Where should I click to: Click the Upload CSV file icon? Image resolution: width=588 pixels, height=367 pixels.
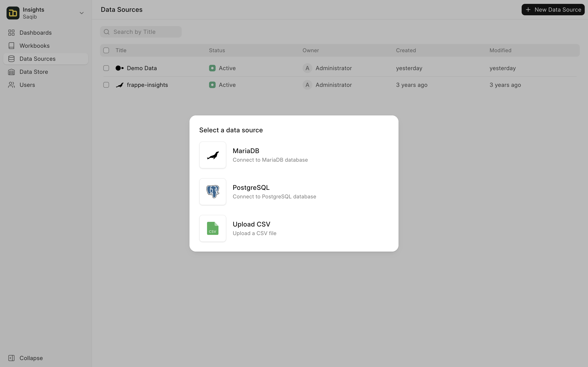(213, 228)
